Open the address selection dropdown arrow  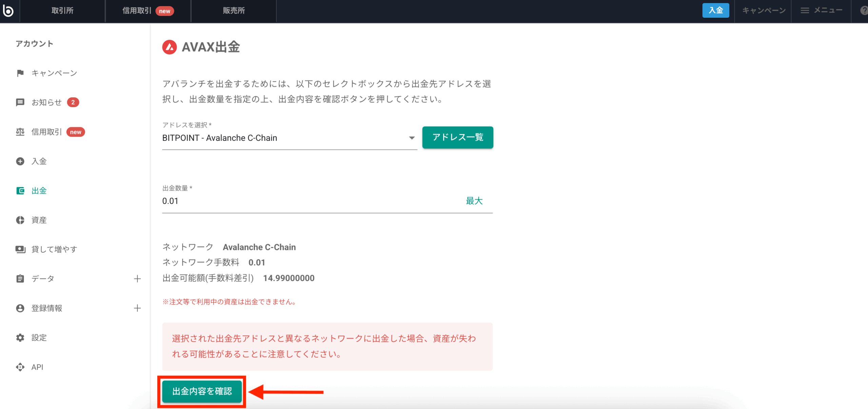(412, 138)
